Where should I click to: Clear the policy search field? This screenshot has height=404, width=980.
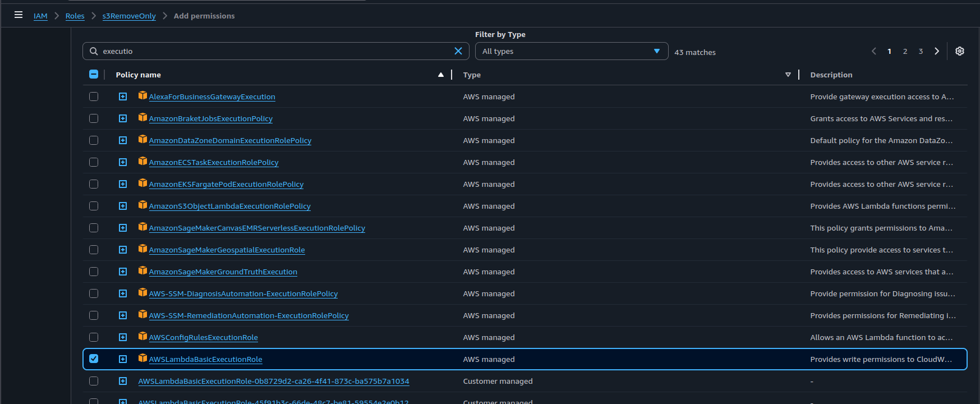coord(458,51)
